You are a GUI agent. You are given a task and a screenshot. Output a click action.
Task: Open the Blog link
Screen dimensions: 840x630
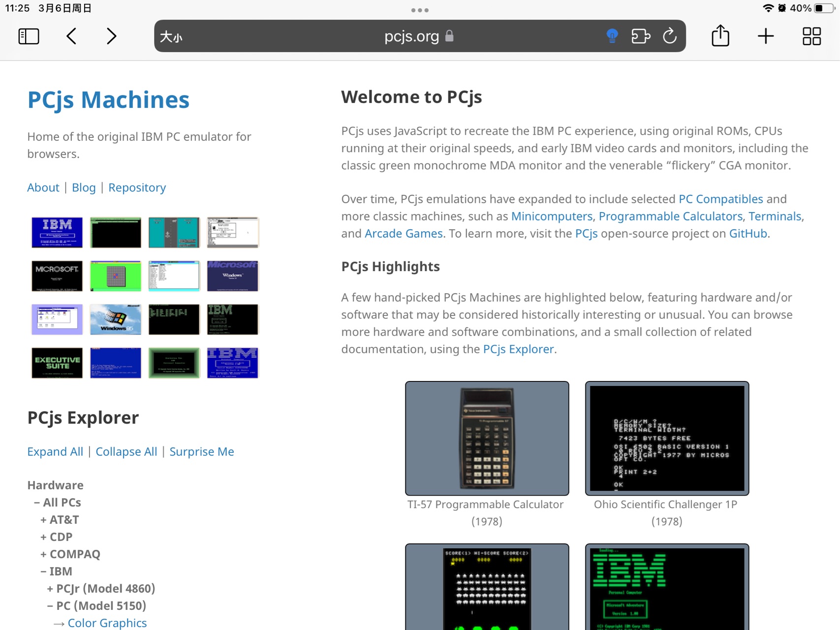pos(84,188)
